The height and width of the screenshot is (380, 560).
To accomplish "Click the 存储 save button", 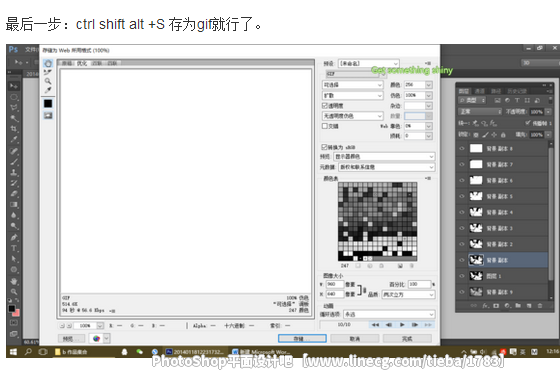I will tap(302, 338).
